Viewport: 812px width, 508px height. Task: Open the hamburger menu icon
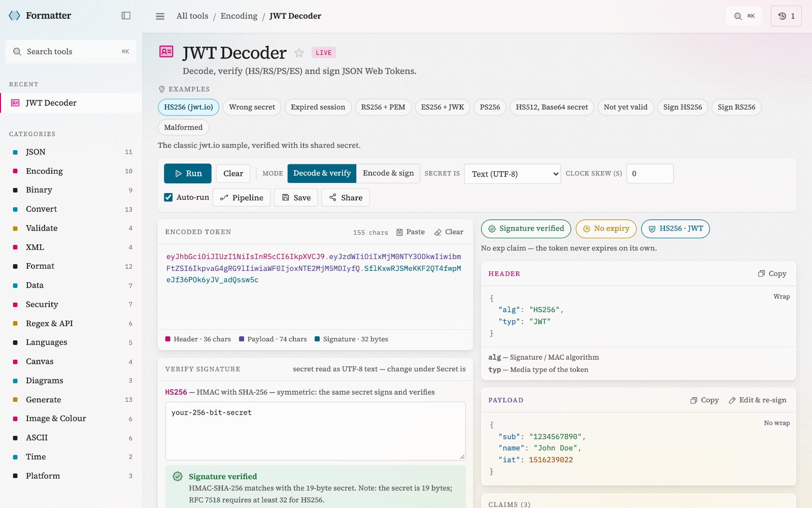[x=160, y=16]
